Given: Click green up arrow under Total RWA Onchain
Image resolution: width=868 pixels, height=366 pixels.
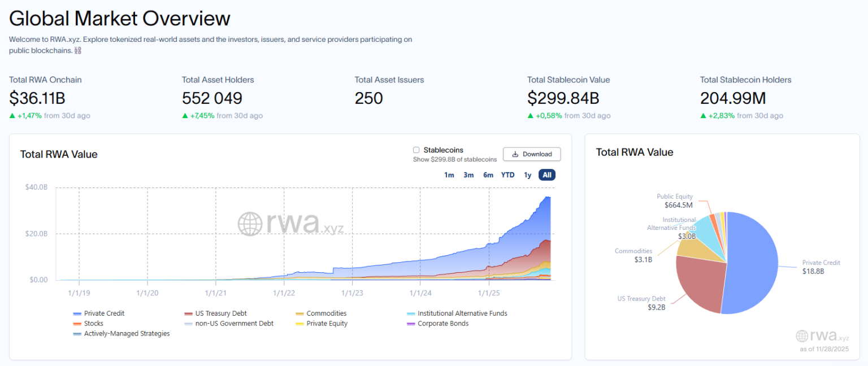Looking at the screenshot, I should (12, 116).
